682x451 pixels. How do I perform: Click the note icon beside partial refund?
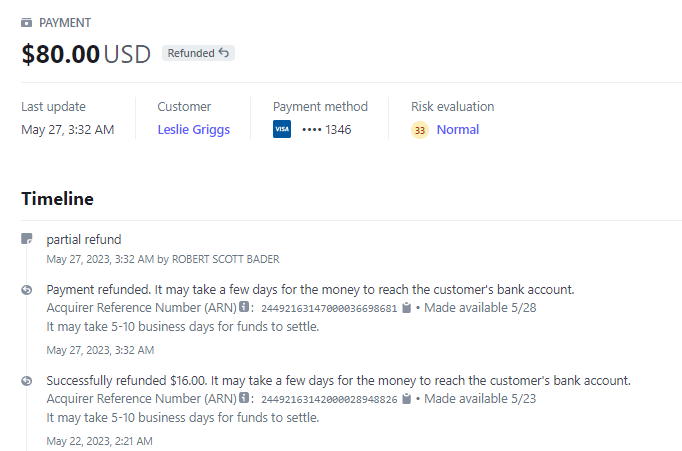(x=27, y=240)
